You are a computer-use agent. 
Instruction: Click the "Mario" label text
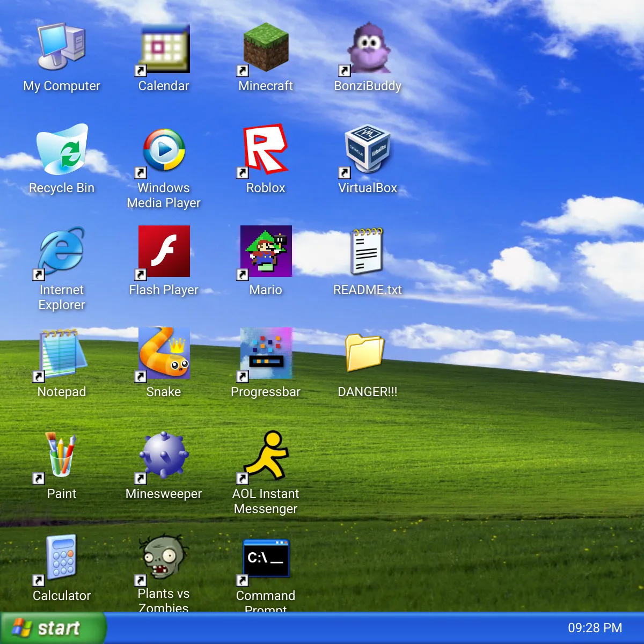coord(266,290)
